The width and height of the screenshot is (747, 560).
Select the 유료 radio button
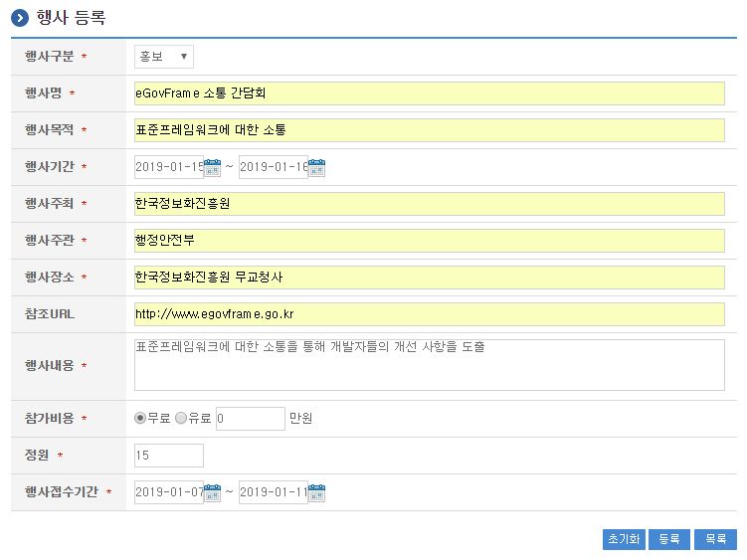(181, 419)
